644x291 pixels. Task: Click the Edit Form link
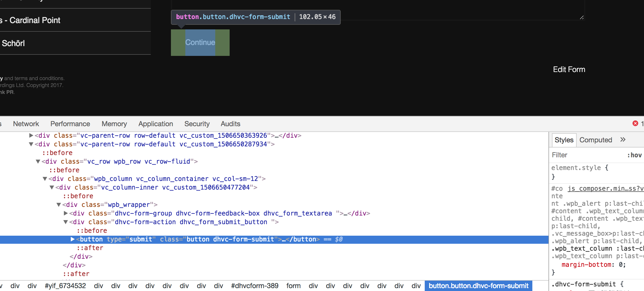point(569,69)
